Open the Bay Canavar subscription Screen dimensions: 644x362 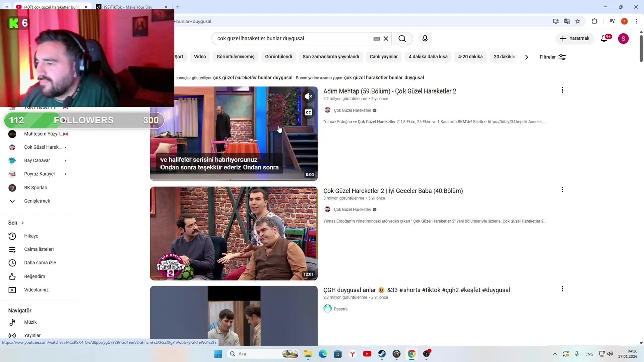point(38,160)
